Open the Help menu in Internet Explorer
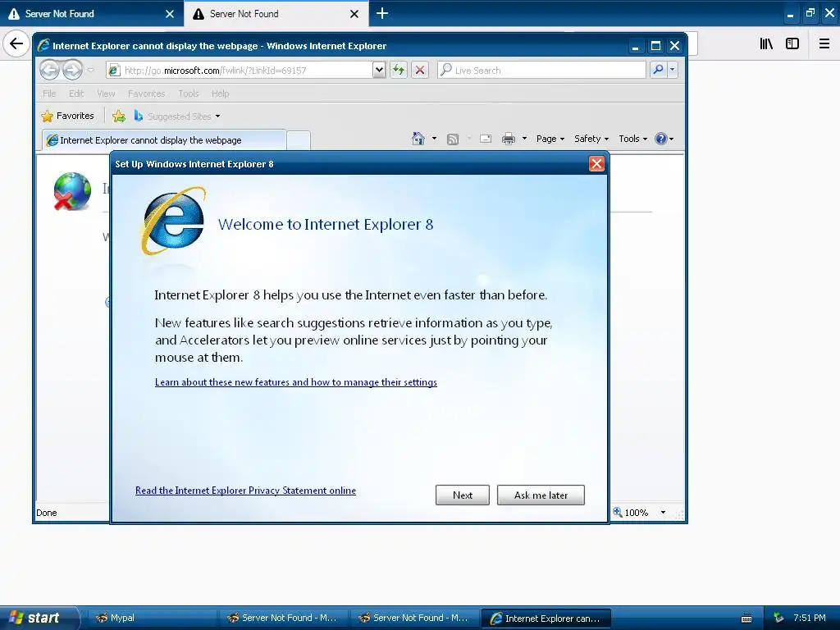This screenshot has width=840, height=630. 220,94
